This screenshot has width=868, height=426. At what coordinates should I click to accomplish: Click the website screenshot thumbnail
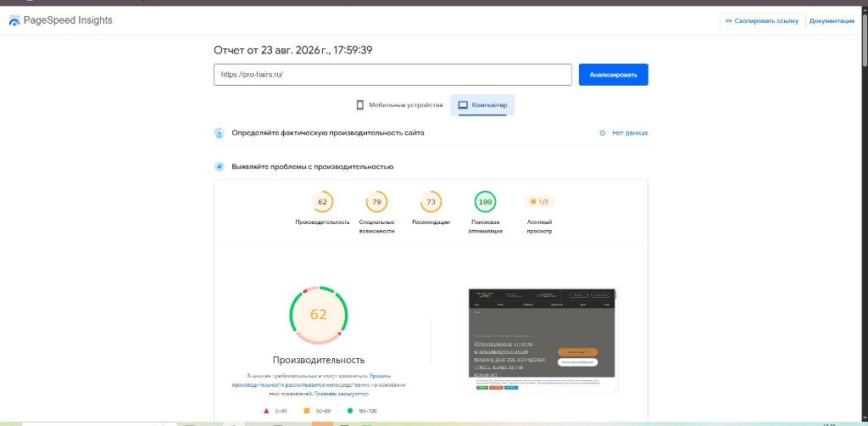point(542,340)
